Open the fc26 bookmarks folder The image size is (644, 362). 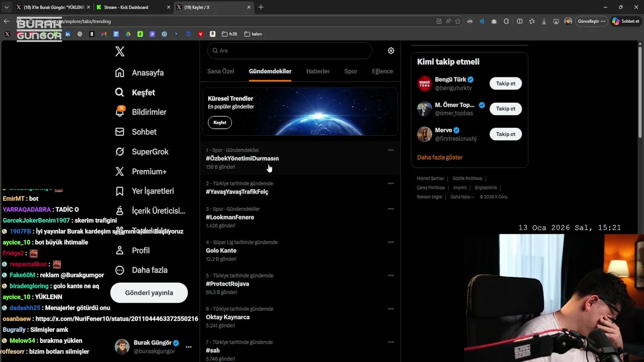tap(229, 34)
